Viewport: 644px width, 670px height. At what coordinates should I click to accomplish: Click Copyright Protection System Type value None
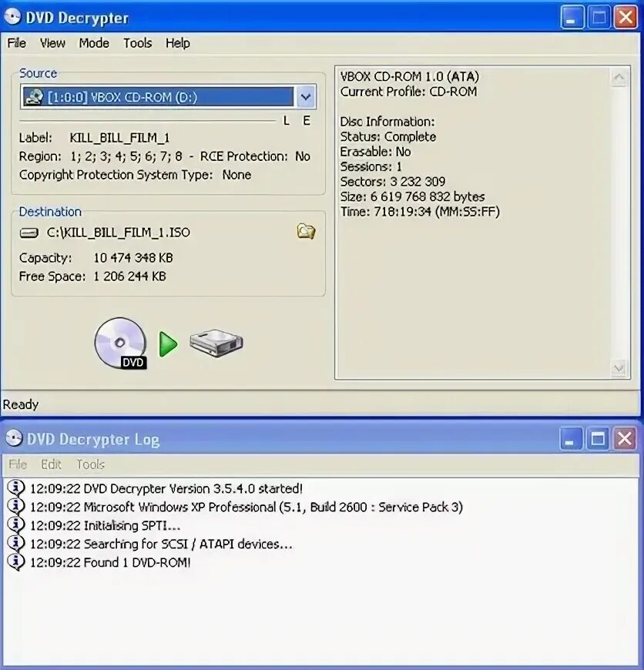236,175
